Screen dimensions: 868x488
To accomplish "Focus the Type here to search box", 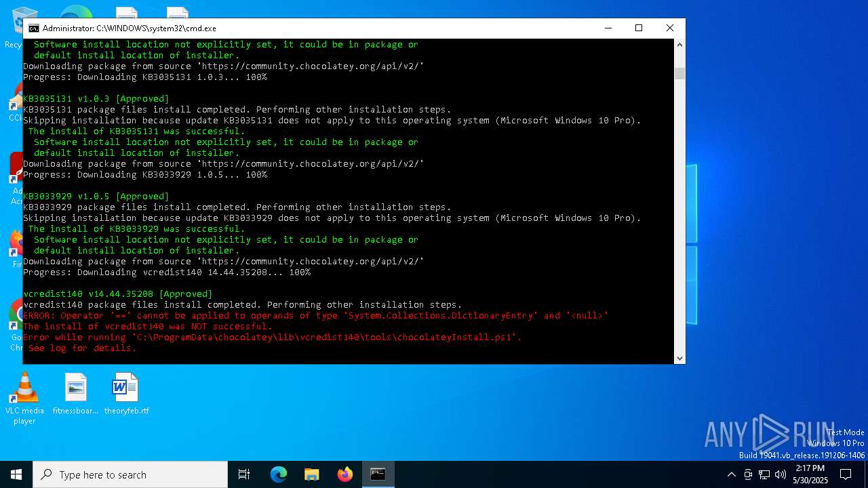I will (x=130, y=474).
